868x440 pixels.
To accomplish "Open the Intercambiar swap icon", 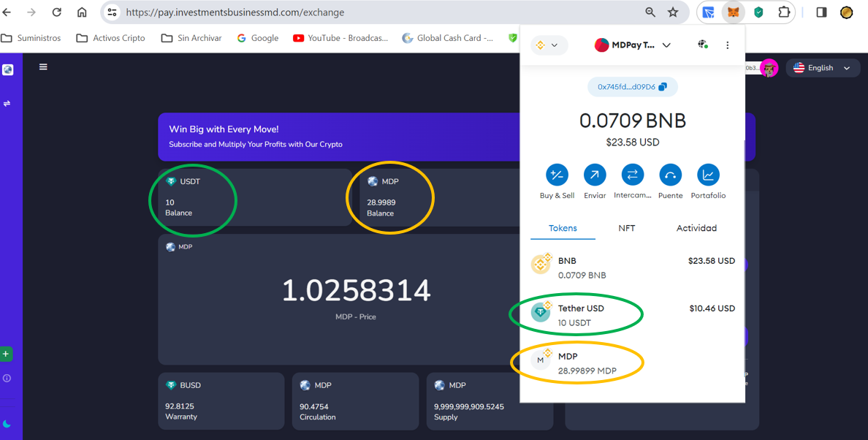I will [632, 175].
